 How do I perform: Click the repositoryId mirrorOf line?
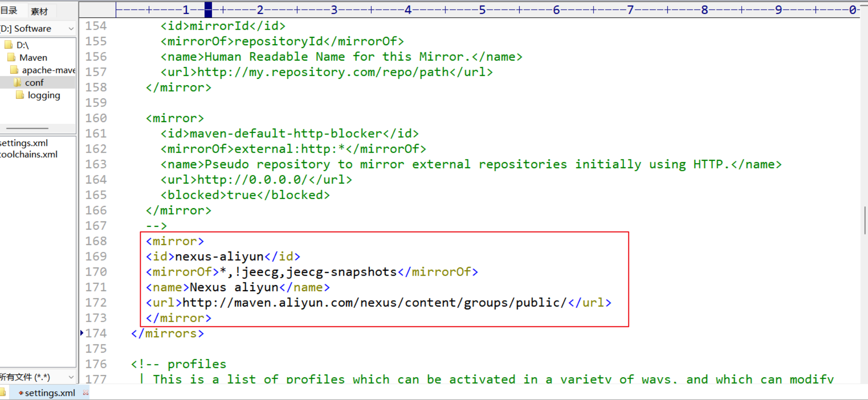[282, 41]
